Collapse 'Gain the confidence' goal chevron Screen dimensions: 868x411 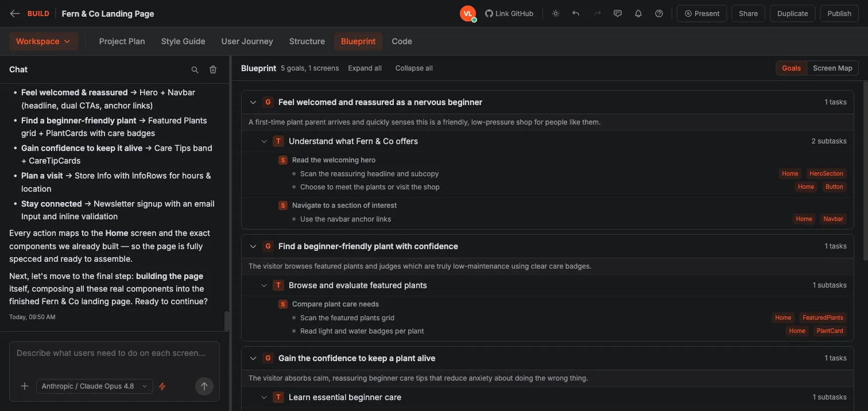253,358
